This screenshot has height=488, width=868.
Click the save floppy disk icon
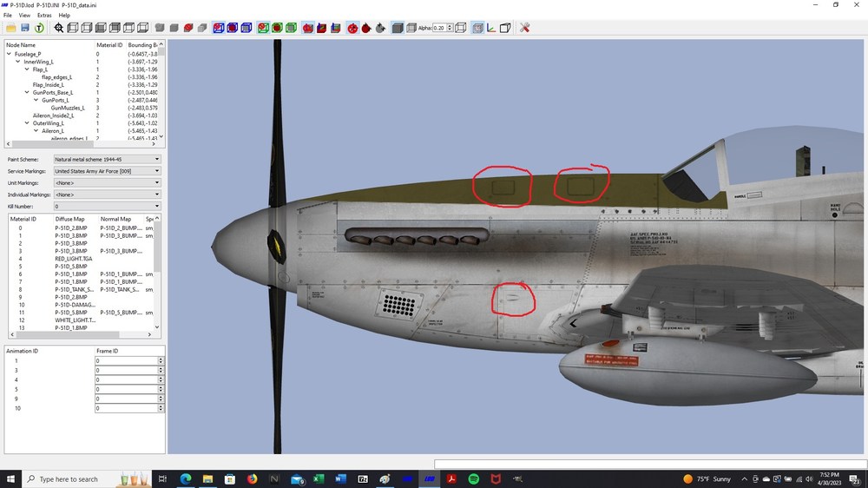coord(25,28)
